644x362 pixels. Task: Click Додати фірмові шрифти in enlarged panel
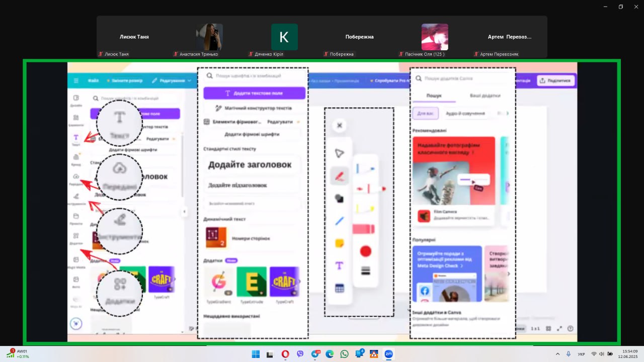[x=252, y=134]
